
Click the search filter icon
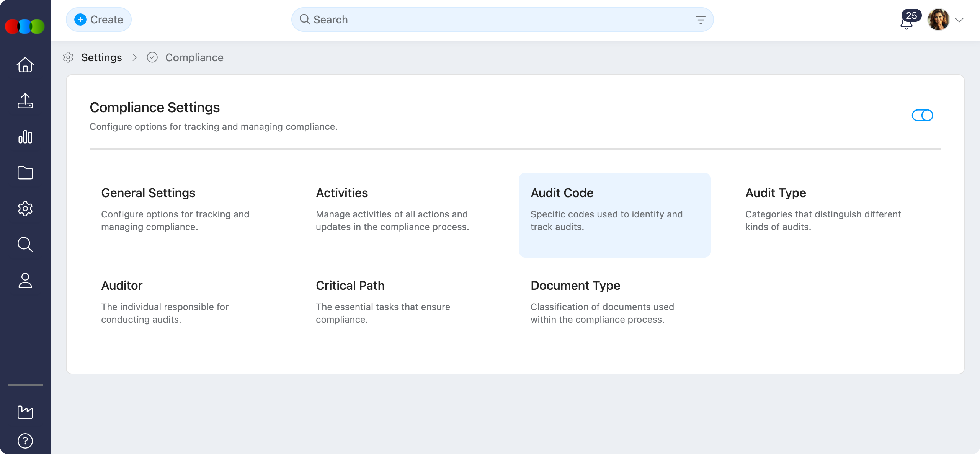click(x=701, y=19)
